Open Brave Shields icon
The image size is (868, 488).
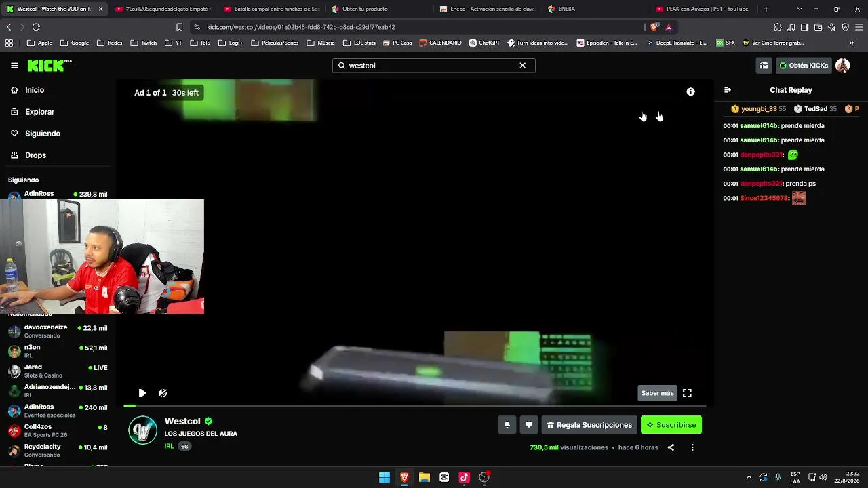point(654,27)
